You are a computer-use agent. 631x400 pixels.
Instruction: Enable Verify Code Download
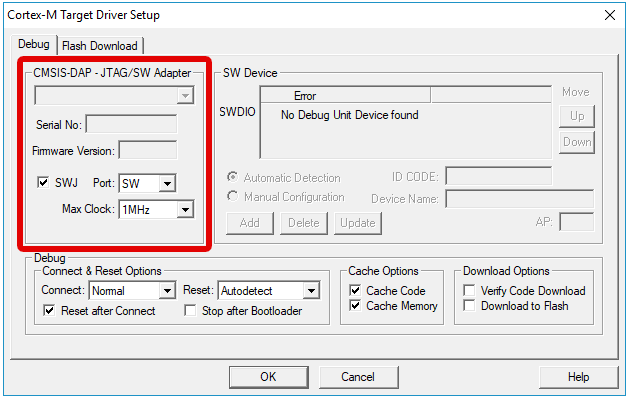pos(470,290)
